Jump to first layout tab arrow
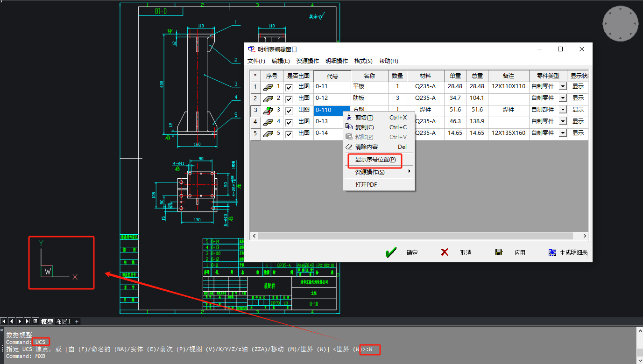Viewport: 643px width, 364px height. click(3, 321)
